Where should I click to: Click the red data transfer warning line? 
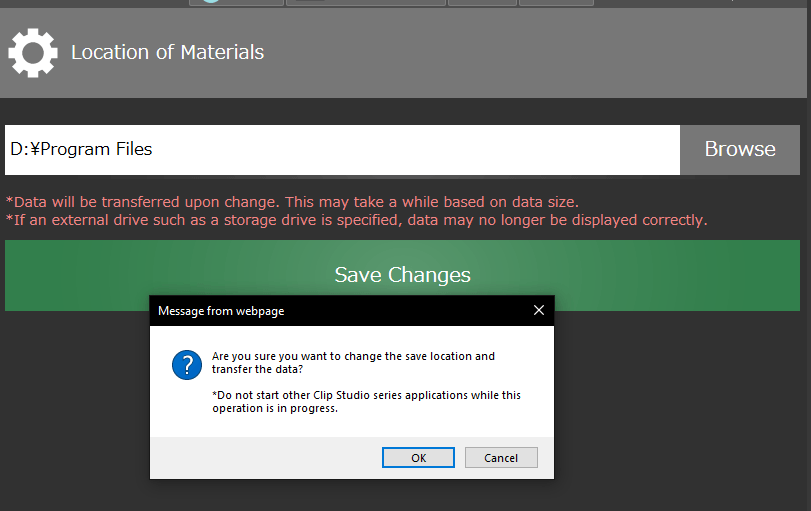tap(292, 201)
